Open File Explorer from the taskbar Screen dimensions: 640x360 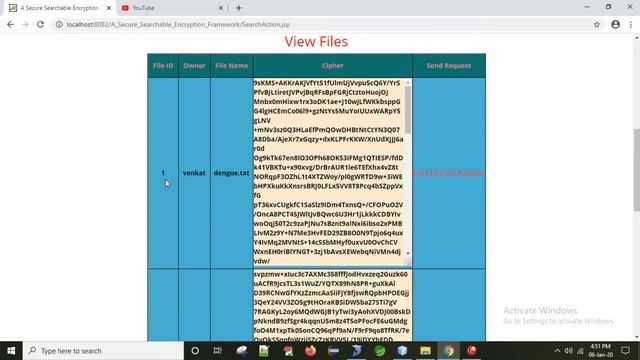click(425, 351)
